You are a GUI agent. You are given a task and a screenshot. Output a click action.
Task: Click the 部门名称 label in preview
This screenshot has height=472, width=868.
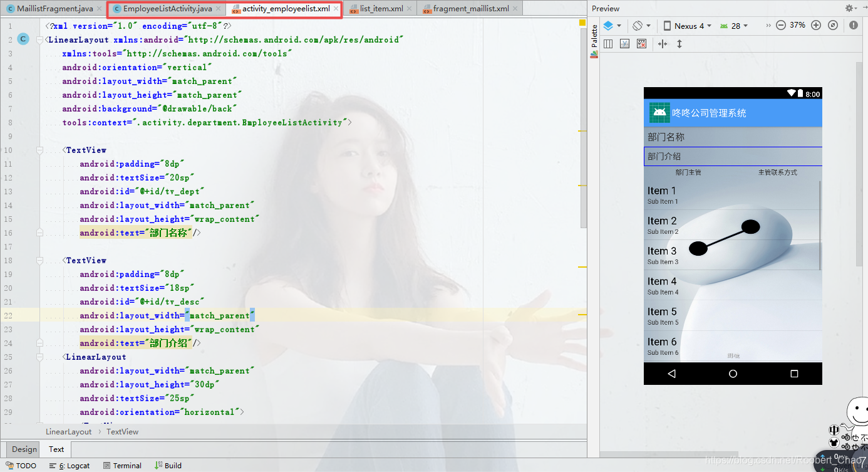(x=666, y=137)
